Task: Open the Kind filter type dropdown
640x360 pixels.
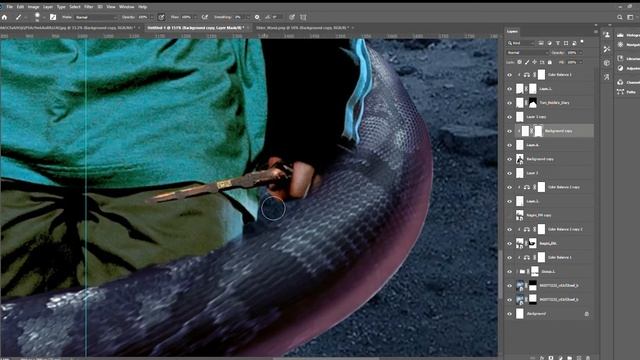Action: [x=520, y=43]
